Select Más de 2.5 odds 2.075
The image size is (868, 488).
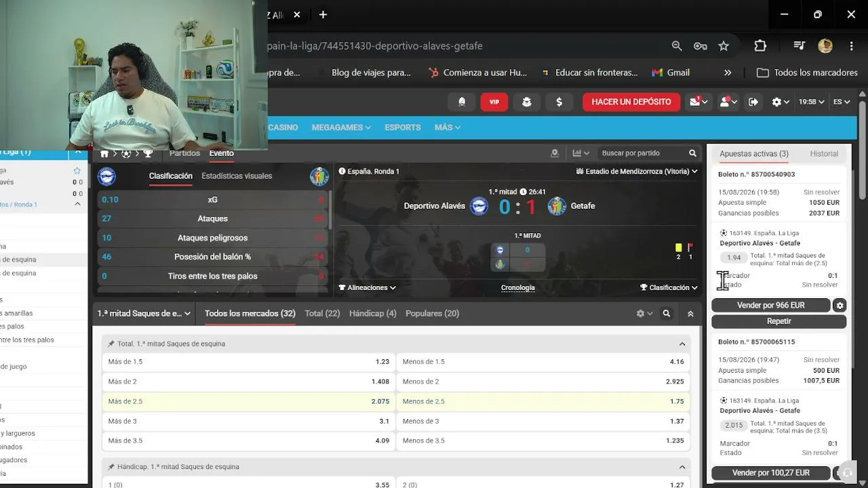click(x=249, y=401)
